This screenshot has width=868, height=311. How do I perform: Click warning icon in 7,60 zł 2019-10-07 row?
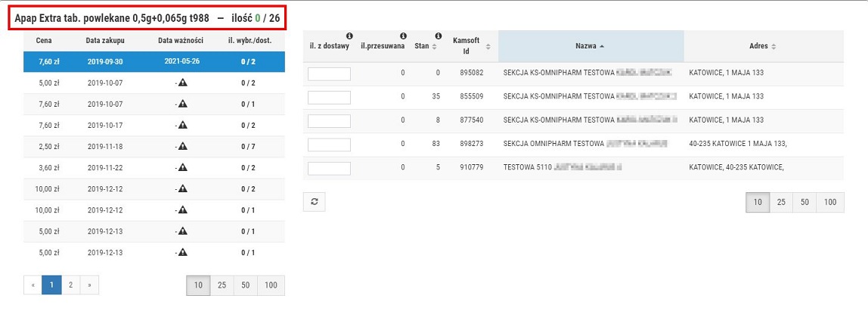183,104
